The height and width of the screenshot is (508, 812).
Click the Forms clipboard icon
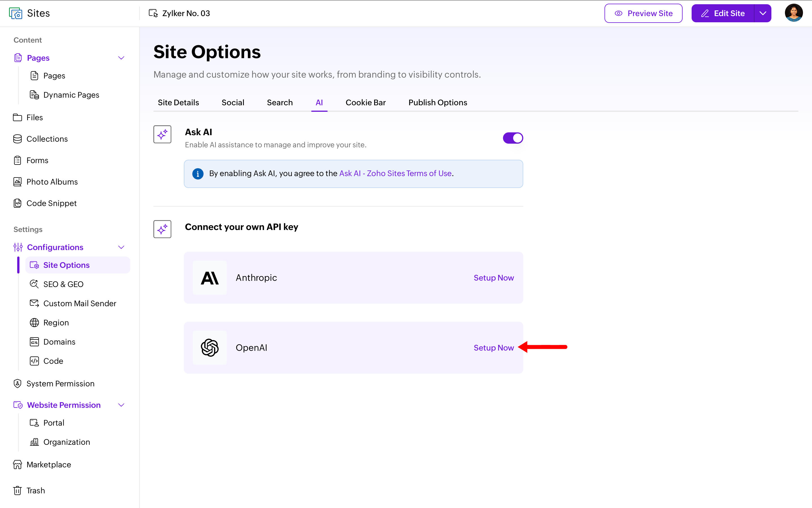point(17,160)
